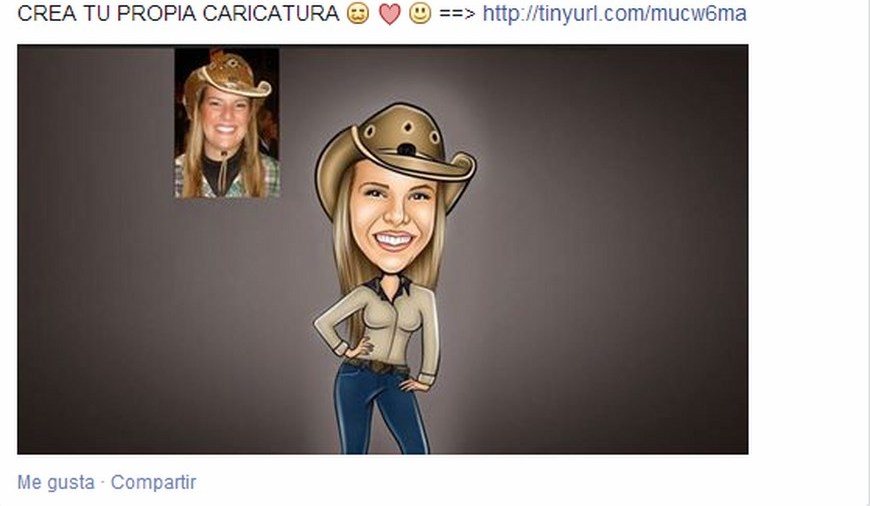This screenshot has width=870, height=506.
Task: Open the small real photo thumbnail
Action: pyautogui.click(x=227, y=123)
